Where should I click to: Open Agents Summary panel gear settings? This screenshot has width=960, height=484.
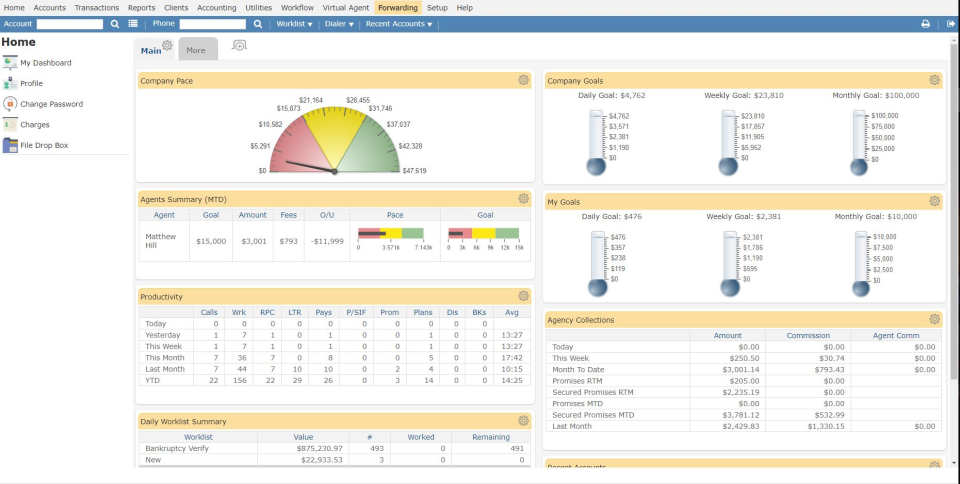(523, 199)
